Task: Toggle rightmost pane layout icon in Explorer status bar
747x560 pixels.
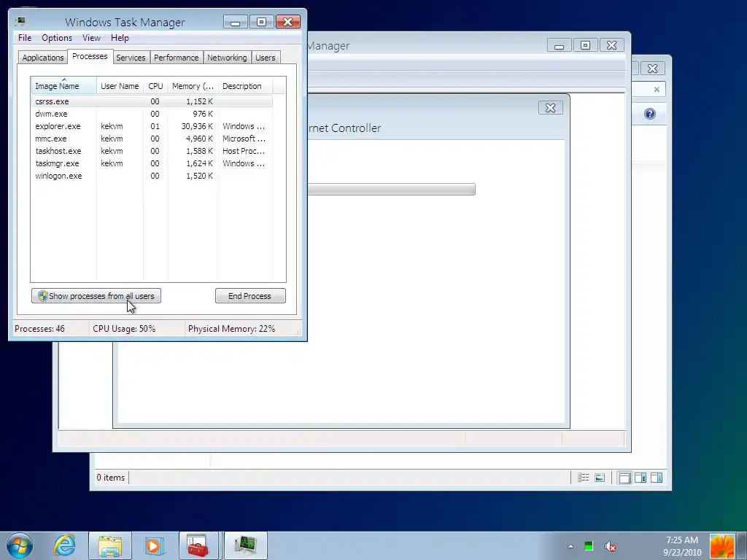Action: coord(657,478)
